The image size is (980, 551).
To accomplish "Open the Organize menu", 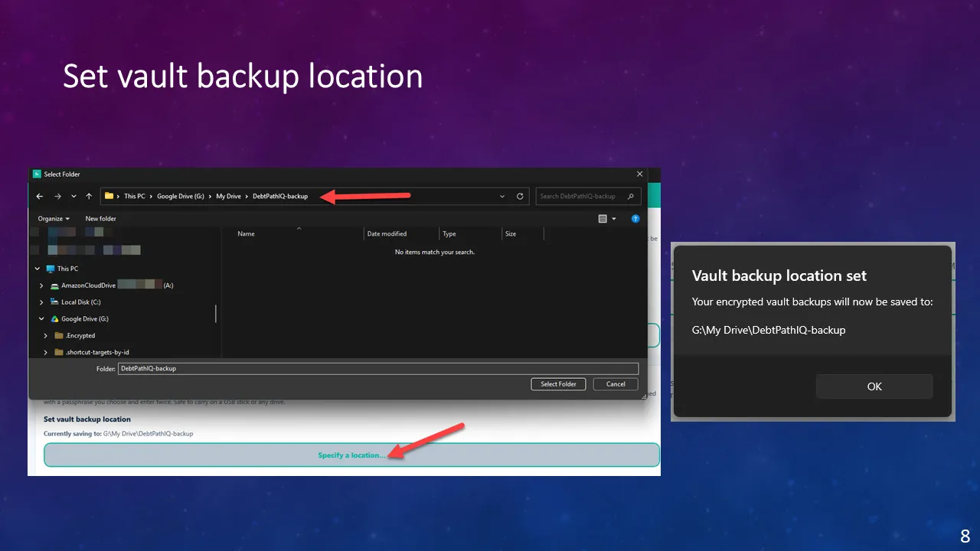I will (54, 219).
